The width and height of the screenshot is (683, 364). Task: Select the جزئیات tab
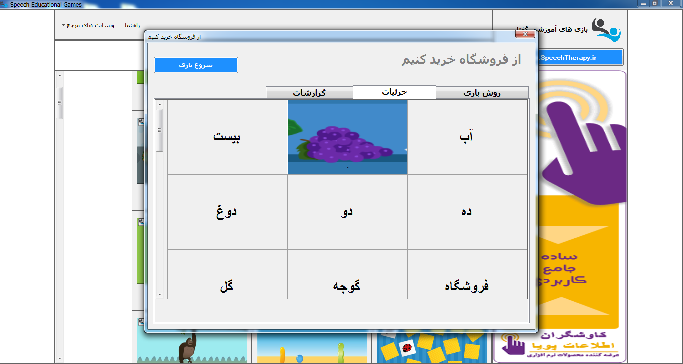(394, 92)
